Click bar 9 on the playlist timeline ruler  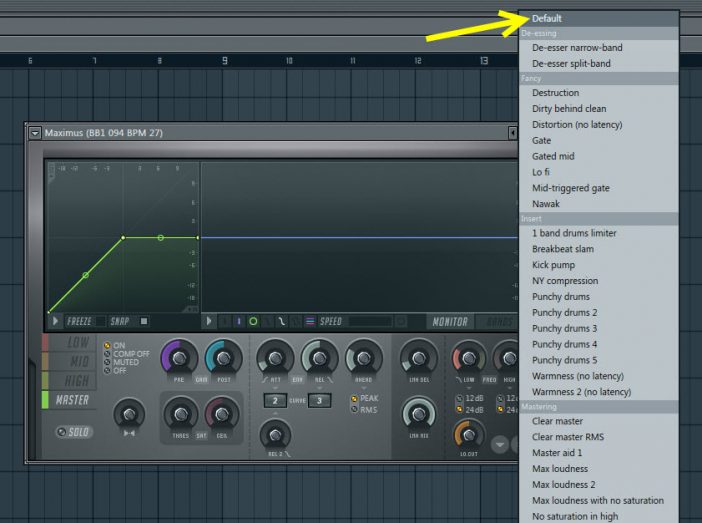click(x=225, y=60)
